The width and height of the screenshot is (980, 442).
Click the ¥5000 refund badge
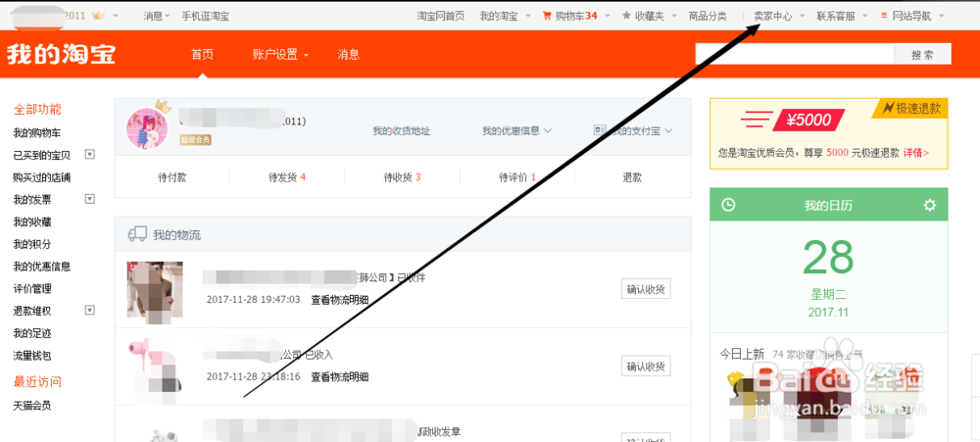point(808,120)
